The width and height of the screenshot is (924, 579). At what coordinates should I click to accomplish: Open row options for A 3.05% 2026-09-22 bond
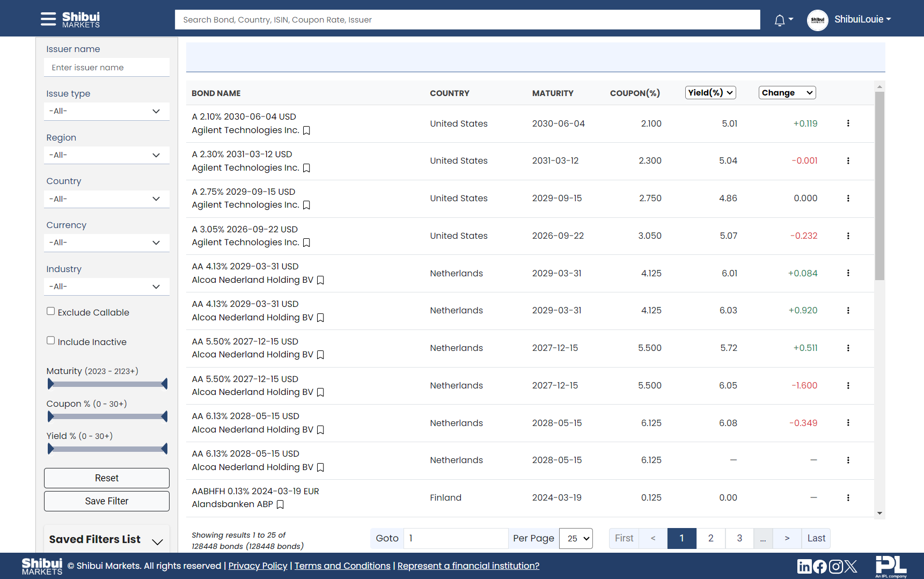click(x=848, y=236)
